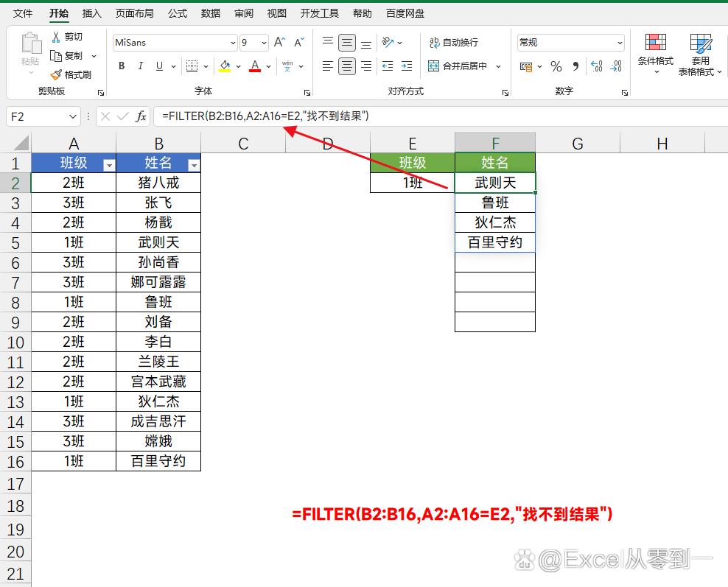Click in the formula bar input
728x587 pixels.
[440, 116]
